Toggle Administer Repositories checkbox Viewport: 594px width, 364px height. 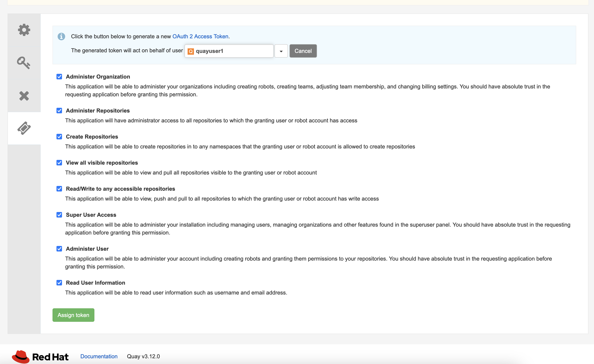pos(59,111)
